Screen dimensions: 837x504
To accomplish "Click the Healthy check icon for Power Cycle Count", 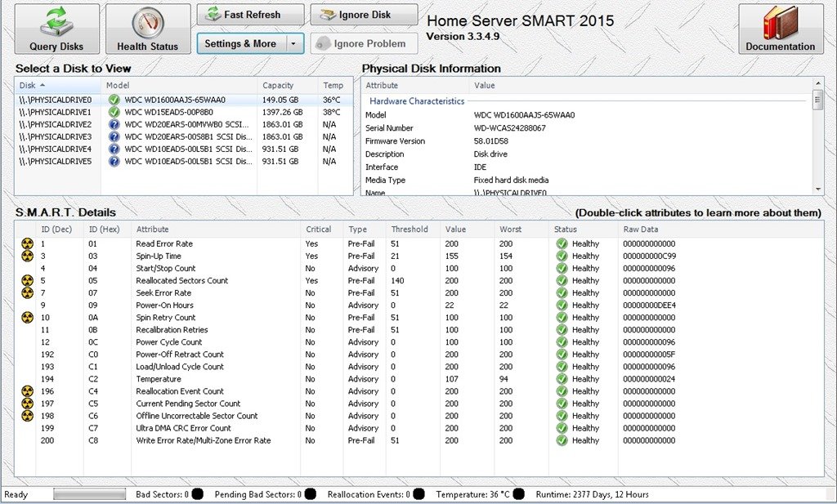I will coord(562,342).
